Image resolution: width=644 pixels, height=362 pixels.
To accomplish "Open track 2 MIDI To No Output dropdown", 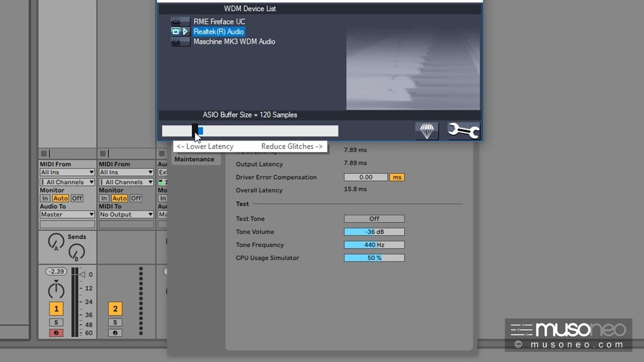I will click(126, 214).
